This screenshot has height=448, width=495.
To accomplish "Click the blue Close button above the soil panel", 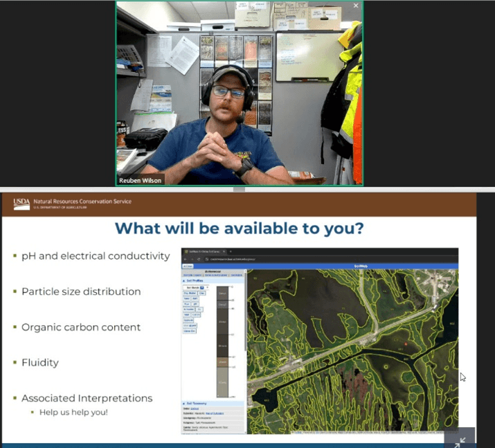I will (x=187, y=266).
